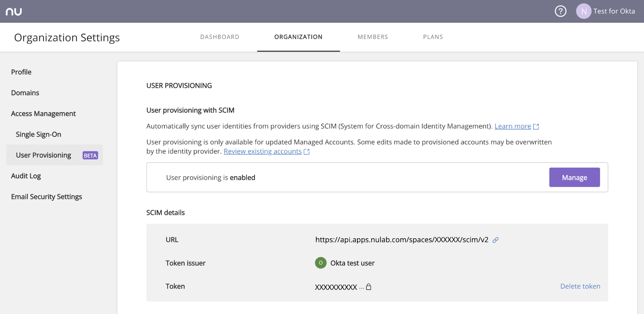Go to Email Security Settings
Image resolution: width=644 pixels, height=314 pixels.
(x=47, y=197)
